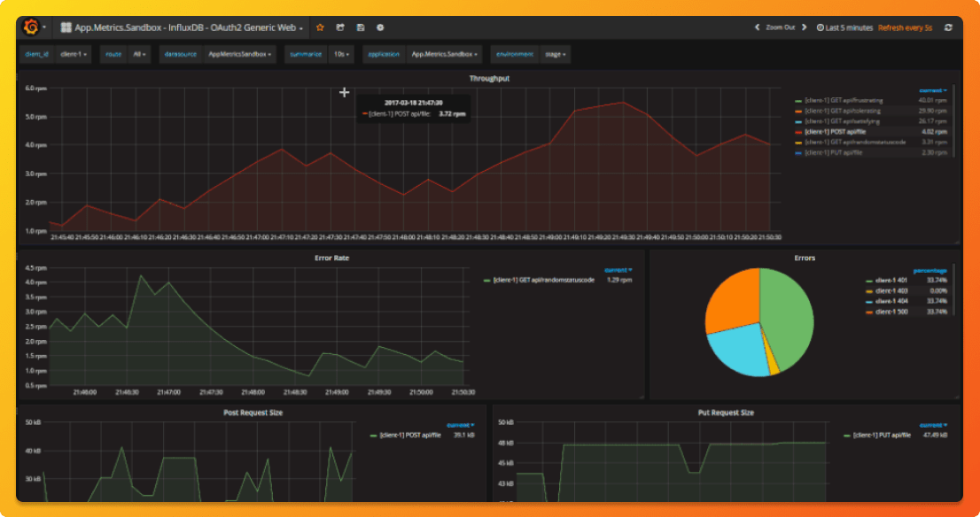This screenshot has width=980, height=517.
Task: Open dashboard settings via the gear icon
Action: 380,27
